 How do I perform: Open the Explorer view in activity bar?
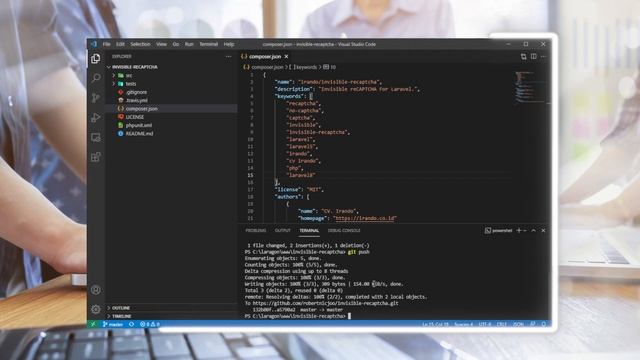tap(96, 59)
